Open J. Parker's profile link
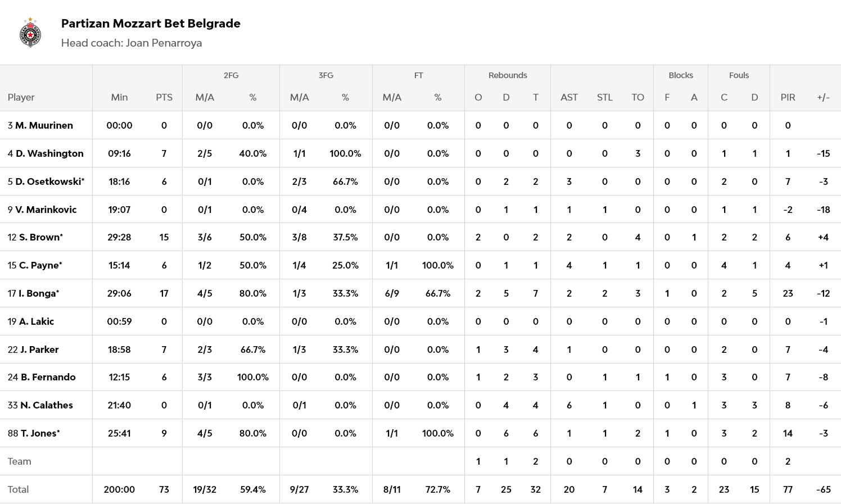Image resolution: width=841 pixels, height=504 pixels. pos(39,349)
